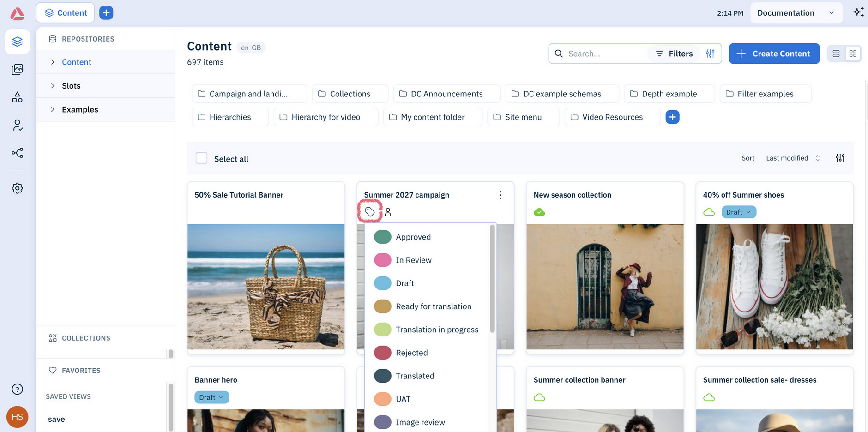Click into the Search input field
Image resolution: width=868 pixels, height=432 pixels.
click(605, 54)
